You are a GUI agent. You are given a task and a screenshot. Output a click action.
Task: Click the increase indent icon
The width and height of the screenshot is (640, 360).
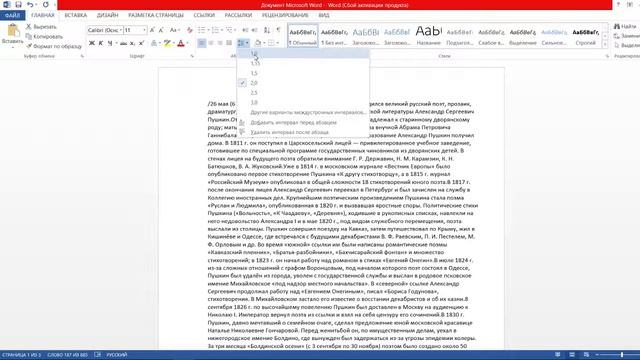coord(254,30)
